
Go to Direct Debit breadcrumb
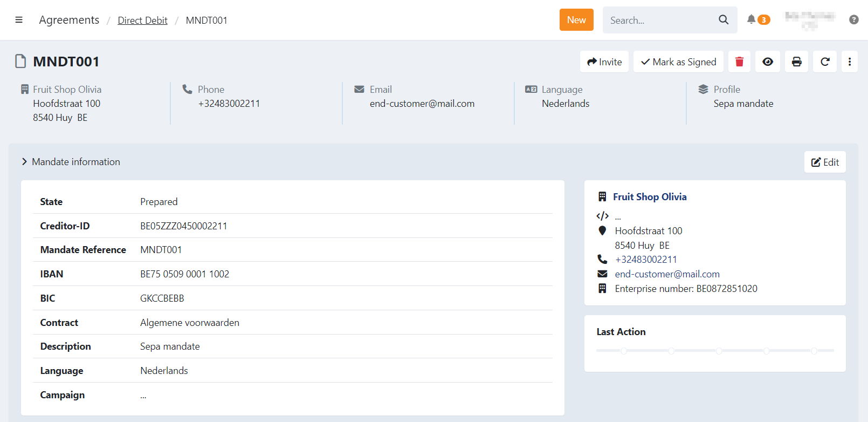tap(142, 21)
